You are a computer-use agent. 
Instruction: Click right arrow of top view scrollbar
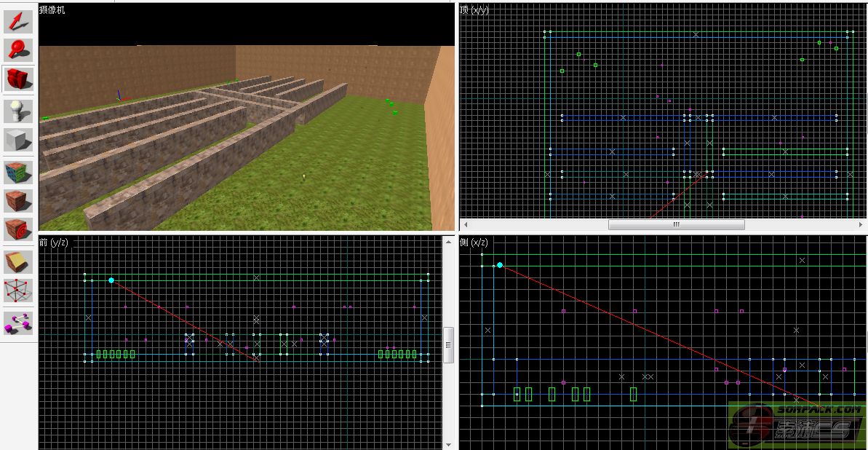click(x=861, y=225)
